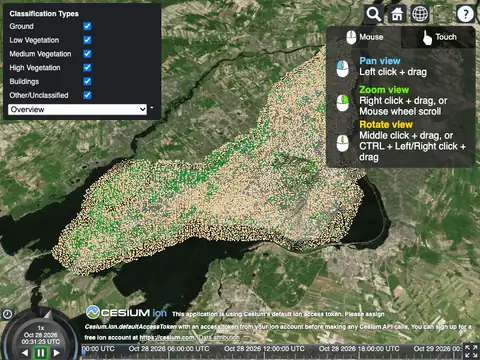
Task: Click the animation widget 1x date display
Action: click(41, 335)
